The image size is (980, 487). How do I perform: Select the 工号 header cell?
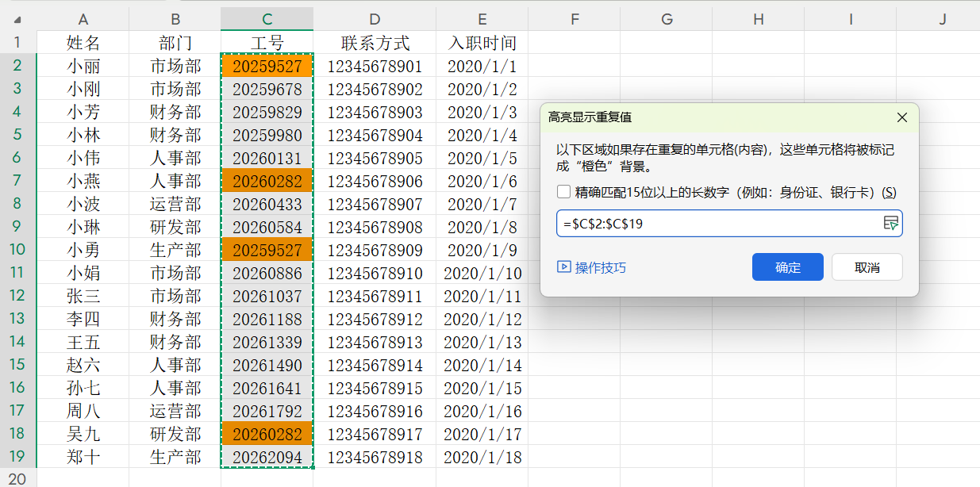[x=267, y=43]
